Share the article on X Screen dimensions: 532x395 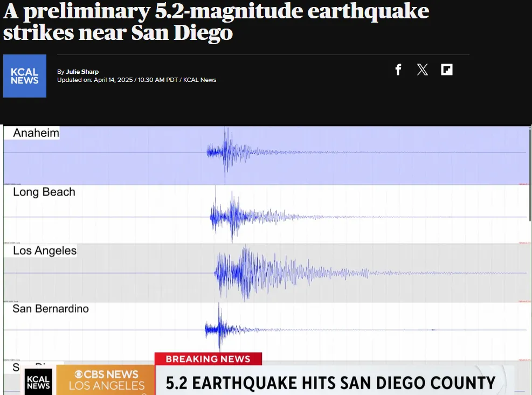click(423, 70)
